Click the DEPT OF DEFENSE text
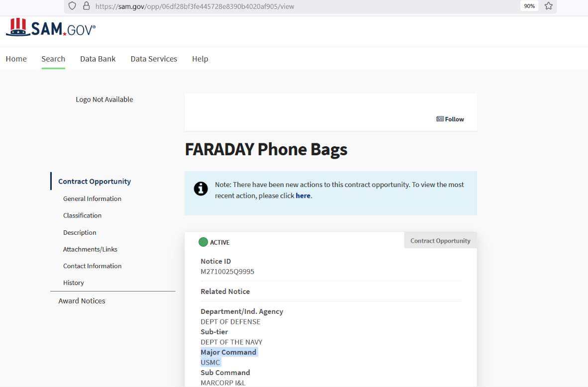Viewport: 588px width, 387px height. click(230, 322)
